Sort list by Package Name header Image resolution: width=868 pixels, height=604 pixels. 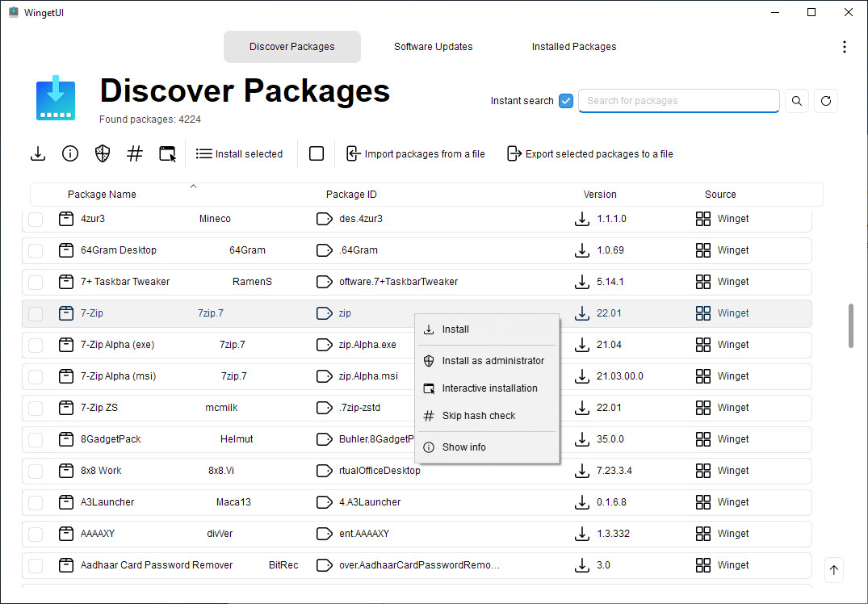tap(102, 195)
